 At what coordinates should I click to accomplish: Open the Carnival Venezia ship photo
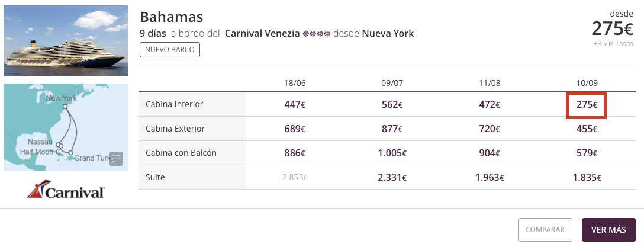coord(66,41)
